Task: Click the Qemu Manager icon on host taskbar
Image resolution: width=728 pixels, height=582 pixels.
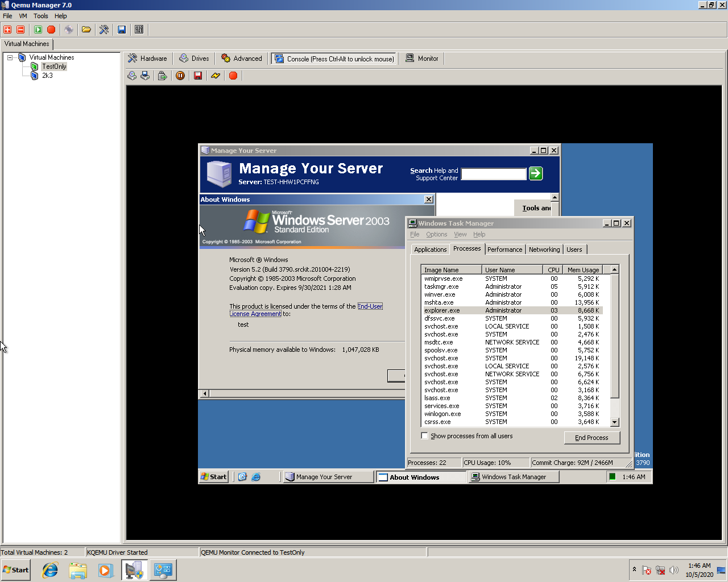Action: tap(135, 570)
